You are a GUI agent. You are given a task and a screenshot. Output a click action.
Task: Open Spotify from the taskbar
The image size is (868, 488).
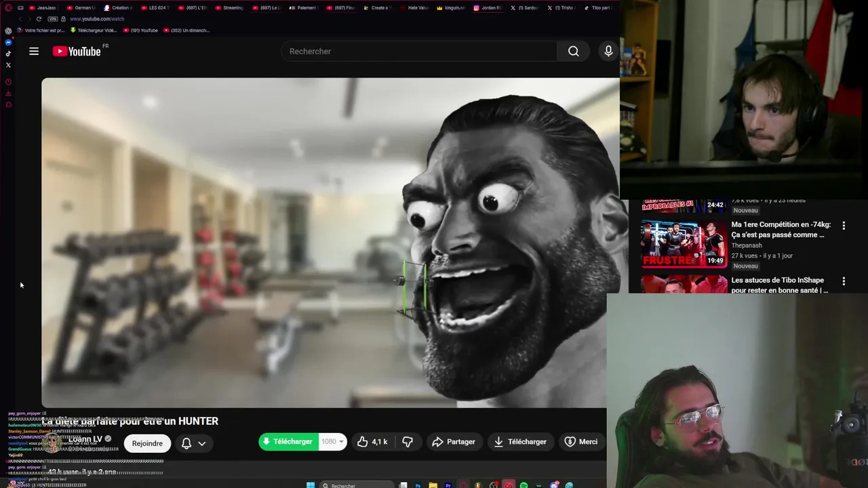pos(524,485)
